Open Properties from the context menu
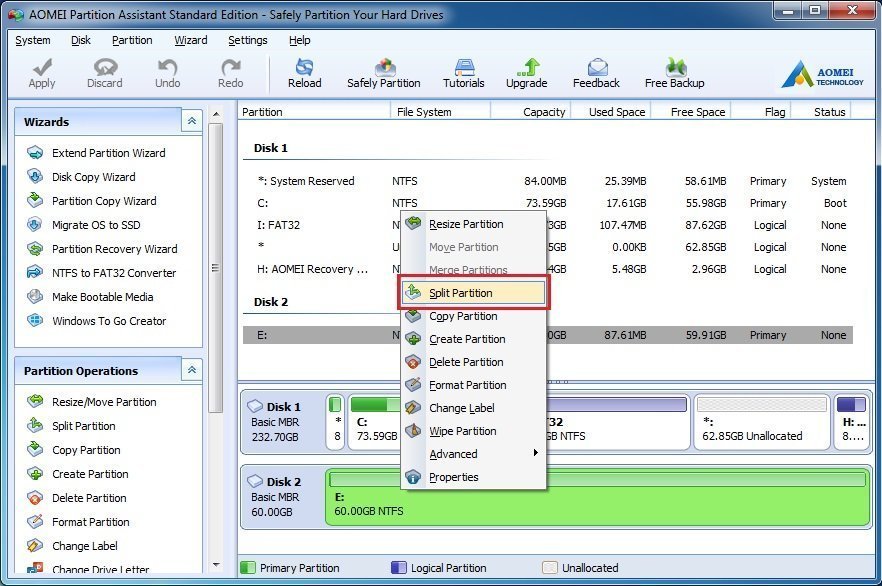 point(474,477)
